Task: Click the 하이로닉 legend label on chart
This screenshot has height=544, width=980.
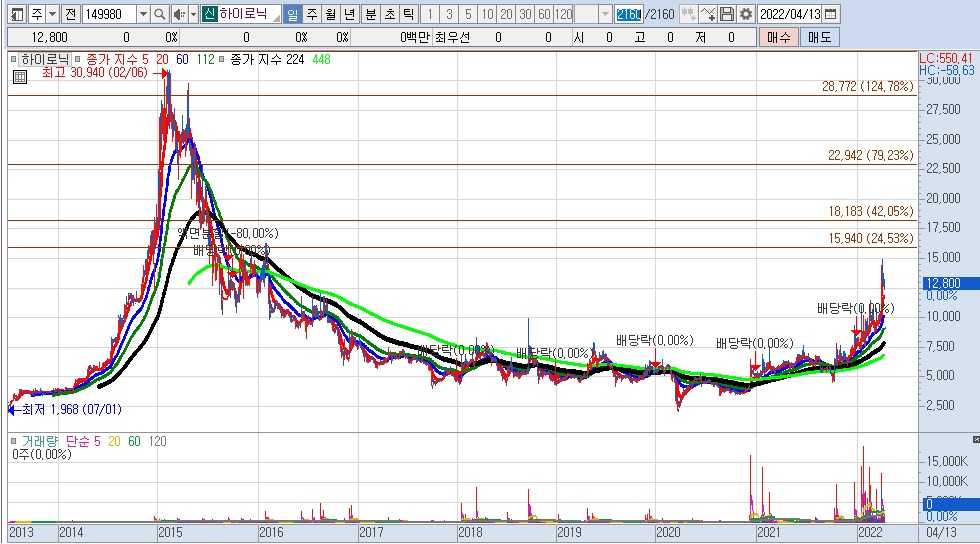Action: 44,59
